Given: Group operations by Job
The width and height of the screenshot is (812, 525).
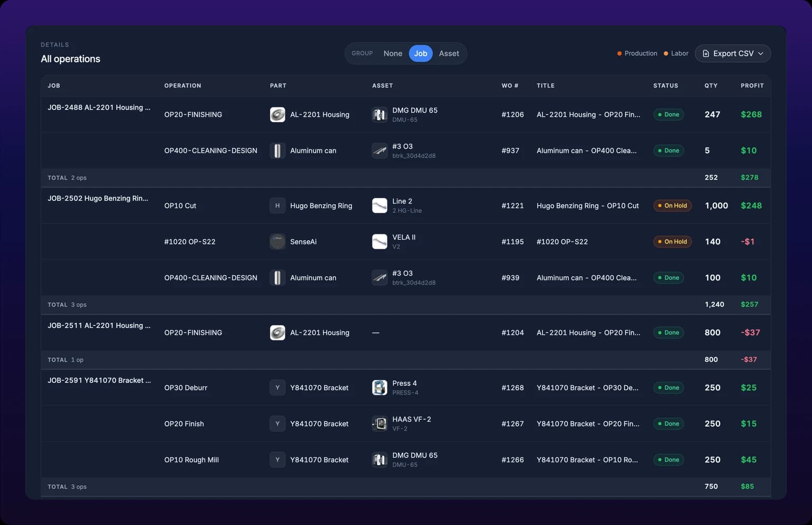Looking at the screenshot, I should 421,53.
